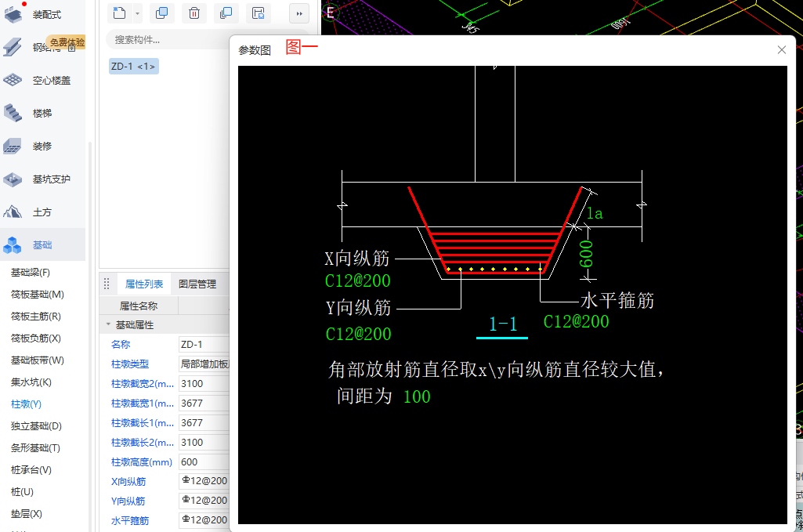This screenshot has height=532, width=803.
Task: Select 基础板带(W) in component tree
Action: pos(38,360)
